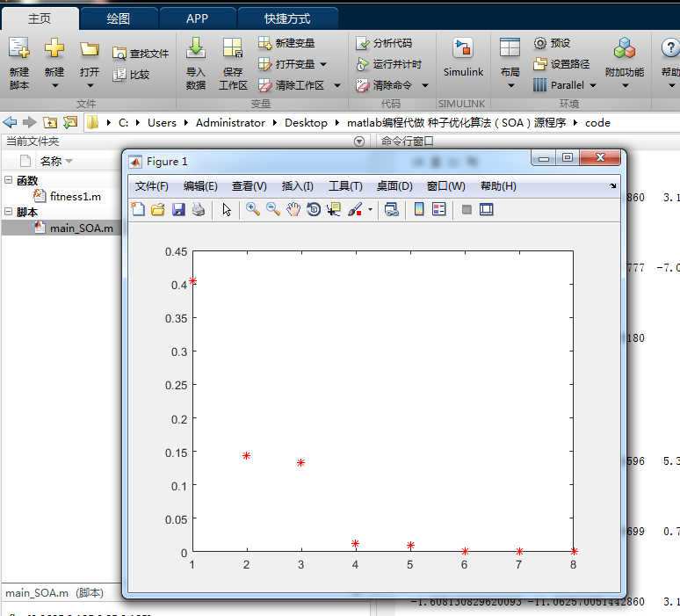Image resolution: width=680 pixels, height=616 pixels.
Task: Expand Clear Commands (清除命令) dropdown
Action: 425,85
